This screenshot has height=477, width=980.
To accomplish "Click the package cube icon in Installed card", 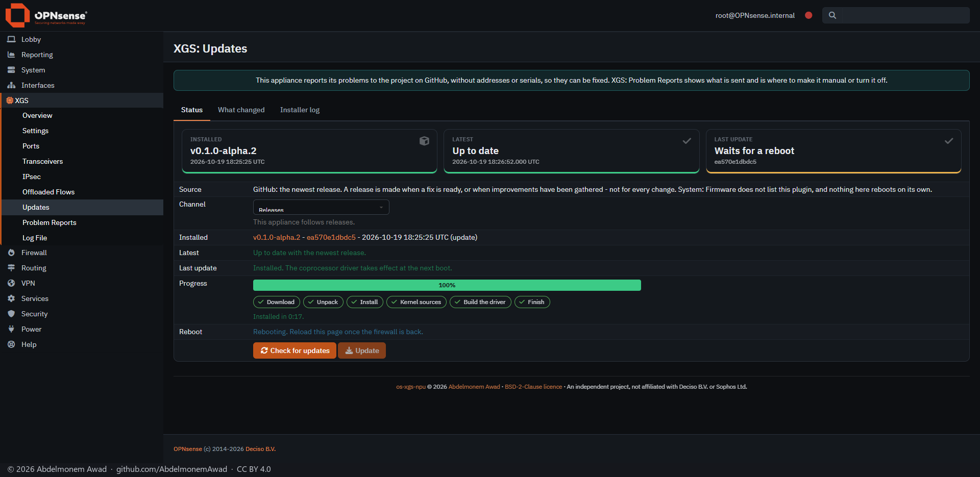I will coord(424,141).
